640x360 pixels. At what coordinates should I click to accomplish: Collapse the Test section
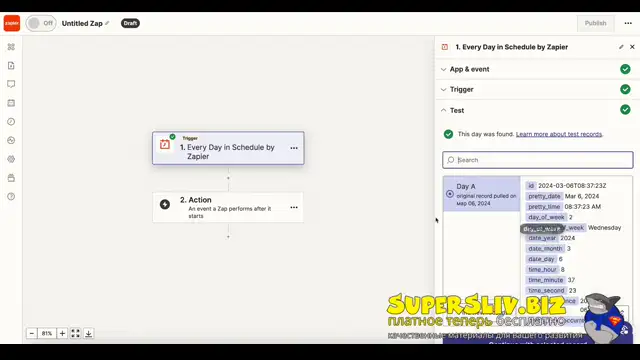537,110
